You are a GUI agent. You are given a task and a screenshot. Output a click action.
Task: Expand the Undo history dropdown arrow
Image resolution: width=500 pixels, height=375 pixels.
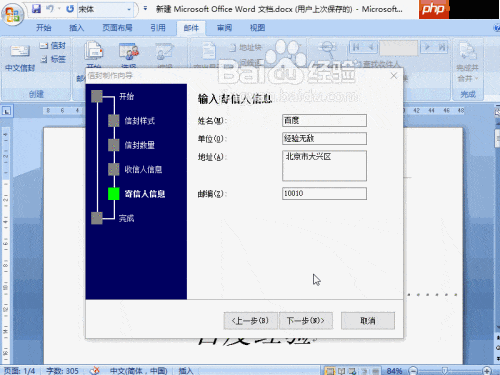(59, 9)
